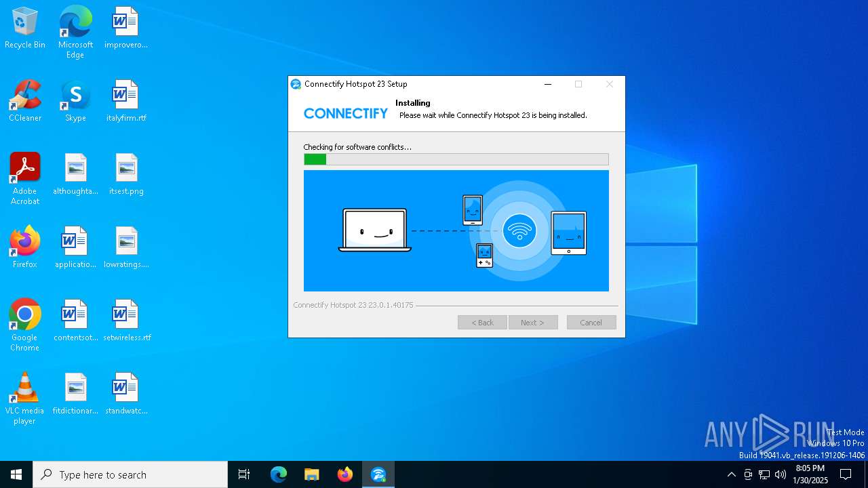868x488 pixels.
Task: Launch Microsoft Edge from the taskbar
Action: (279, 474)
